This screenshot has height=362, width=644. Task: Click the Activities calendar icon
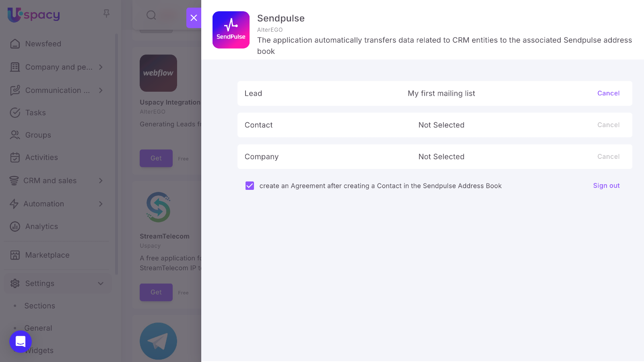(x=15, y=158)
